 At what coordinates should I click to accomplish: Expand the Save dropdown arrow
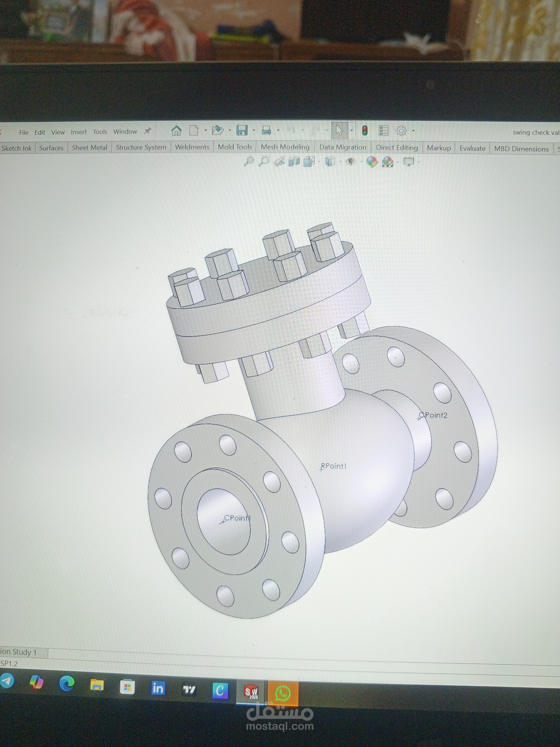[x=254, y=130]
